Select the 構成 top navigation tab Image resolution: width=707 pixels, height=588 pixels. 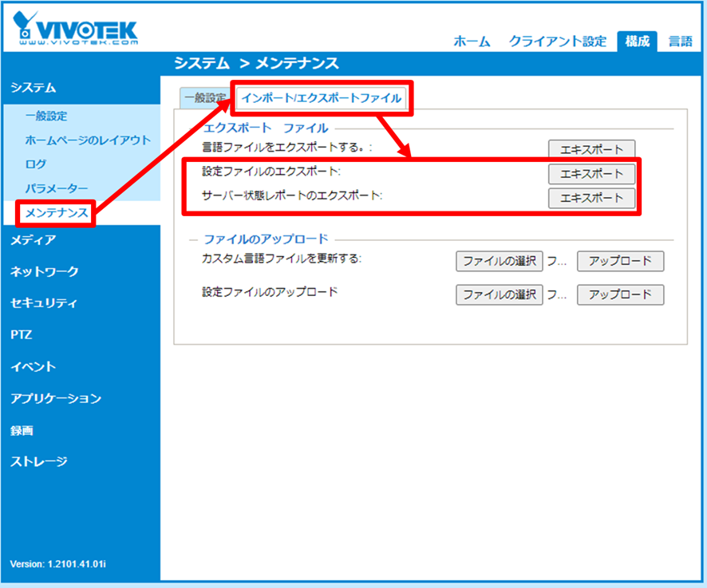(x=637, y=41)
